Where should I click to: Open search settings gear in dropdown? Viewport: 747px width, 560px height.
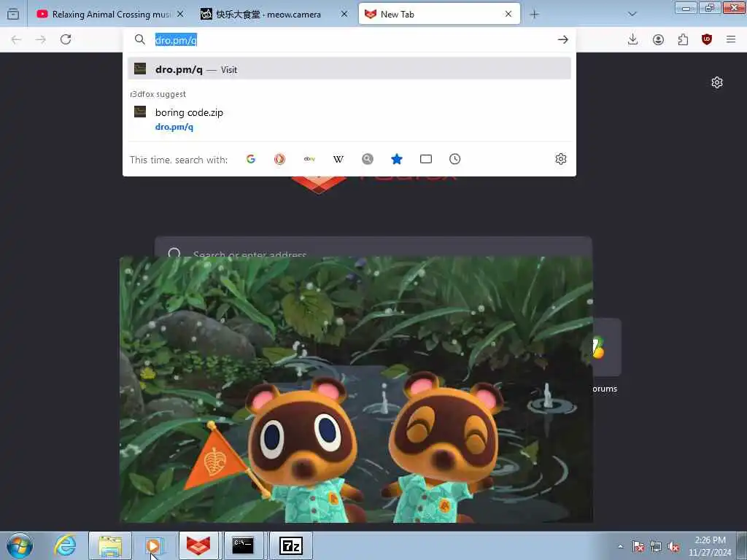(x=561, y=159)
